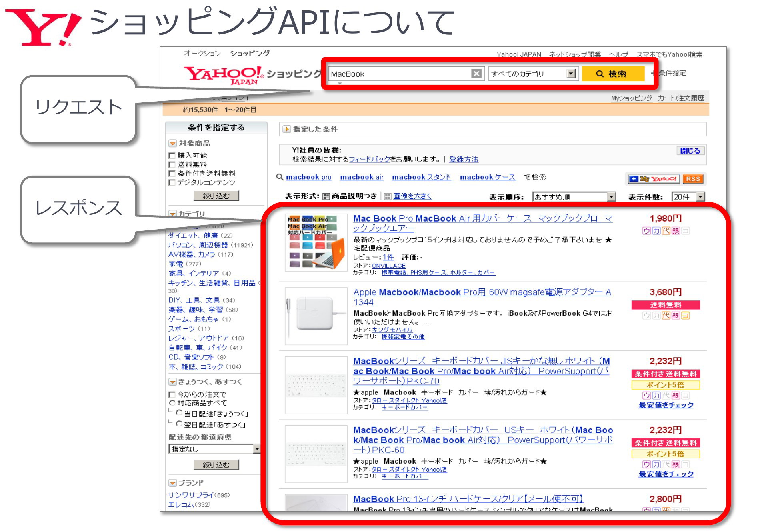Switch to 画像を大きく display mode

(412, 196)
